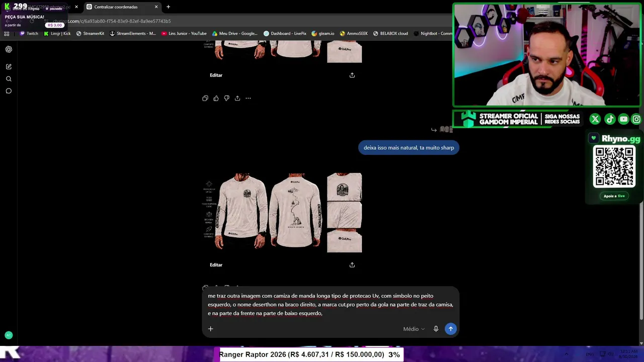This screenshot has height=362, width=644.
Task: Click Editar under the upper image
Action: point(216,75)
